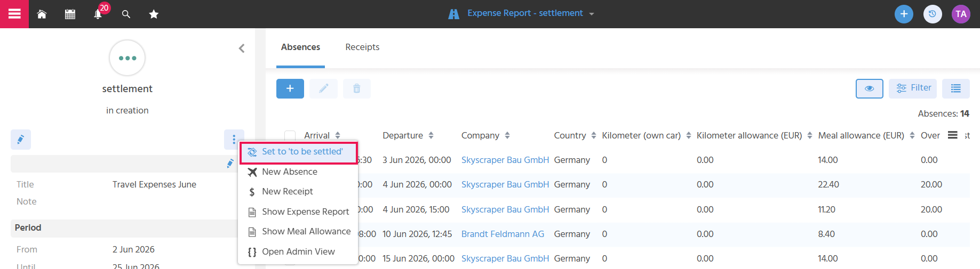Open the Filter button
980x269 pixels.
(x=913, y=88)
